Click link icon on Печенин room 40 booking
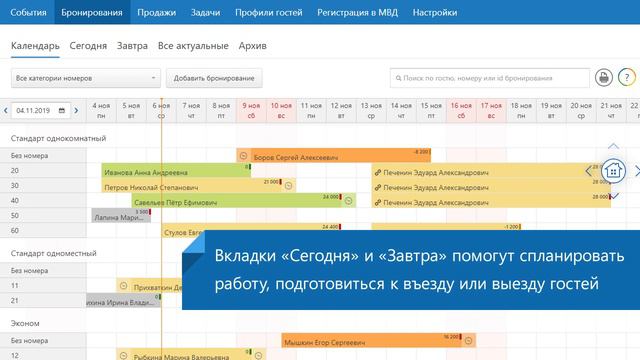The image size is (640, 360). tap(378, 202)
